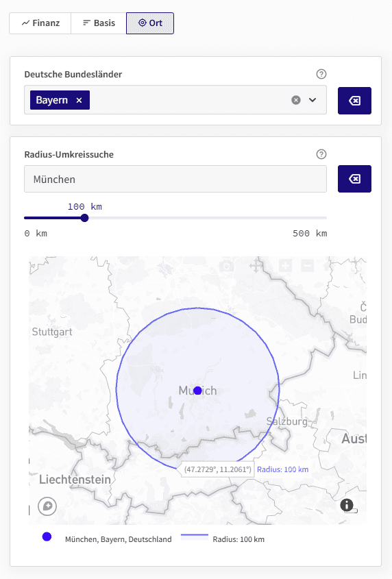Click the Munich center marker dot
The height and width of the screenshot is (579, 392).
coord(197,391)
